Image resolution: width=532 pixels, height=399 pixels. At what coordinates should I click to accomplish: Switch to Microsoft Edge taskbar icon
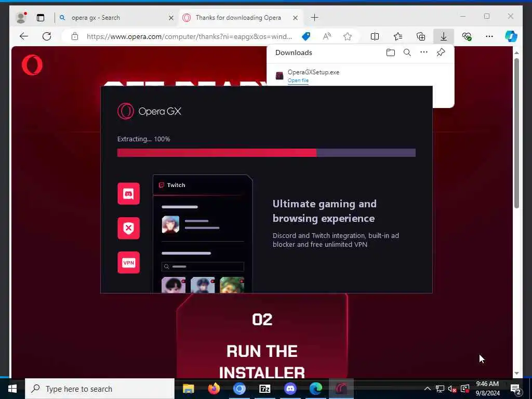[x=315, y=389]
